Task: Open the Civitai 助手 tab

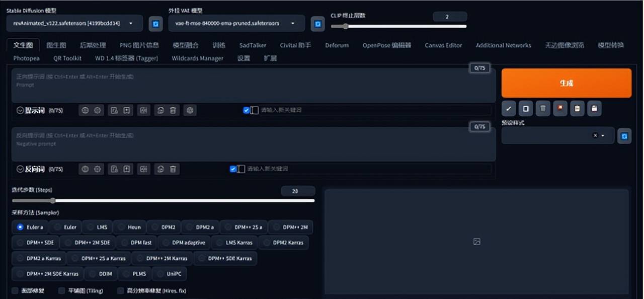Action: [296, 45]
